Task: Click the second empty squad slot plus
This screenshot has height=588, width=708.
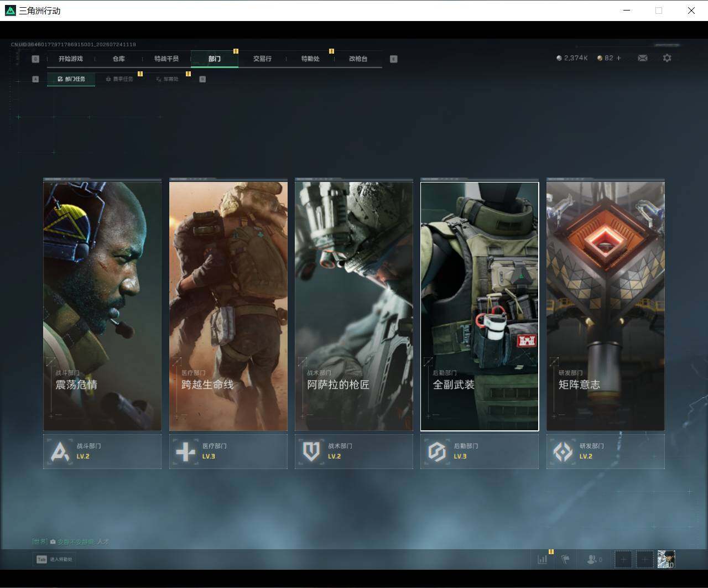Action: tap(645, 559)
